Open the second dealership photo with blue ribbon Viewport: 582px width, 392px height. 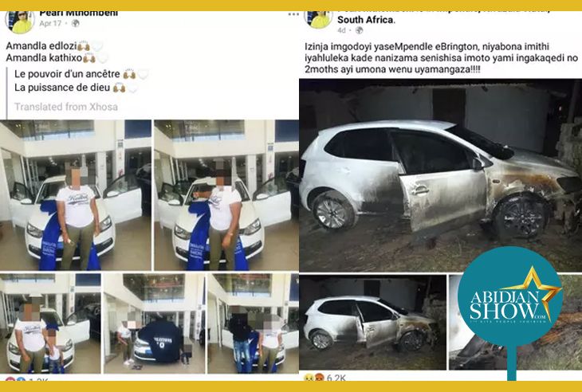[226, 195]
